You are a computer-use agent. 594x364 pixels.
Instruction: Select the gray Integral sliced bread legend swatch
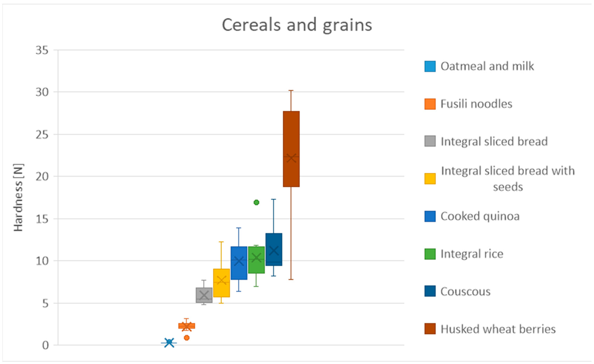click(430, 141)
